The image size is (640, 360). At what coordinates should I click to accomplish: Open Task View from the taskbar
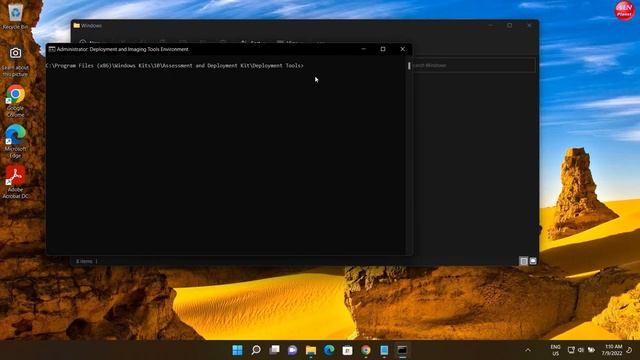(274, 350)
